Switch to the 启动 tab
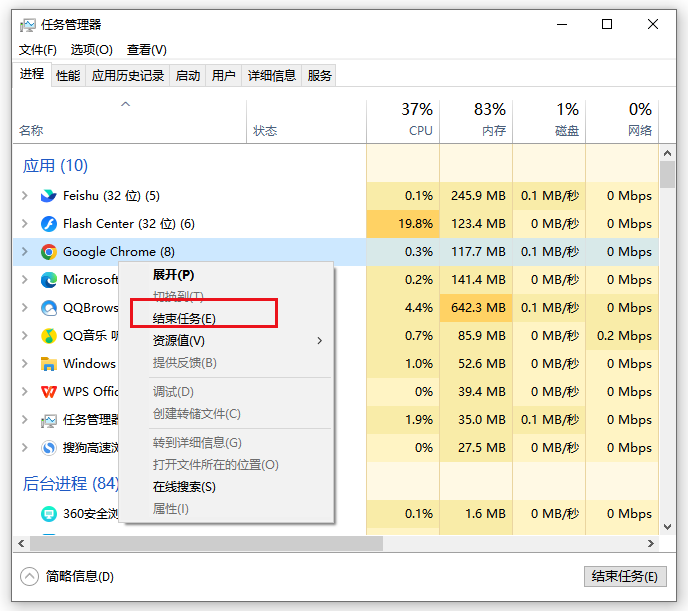Image resolution: width=688 pixels, height=611 pixels. 188,75
